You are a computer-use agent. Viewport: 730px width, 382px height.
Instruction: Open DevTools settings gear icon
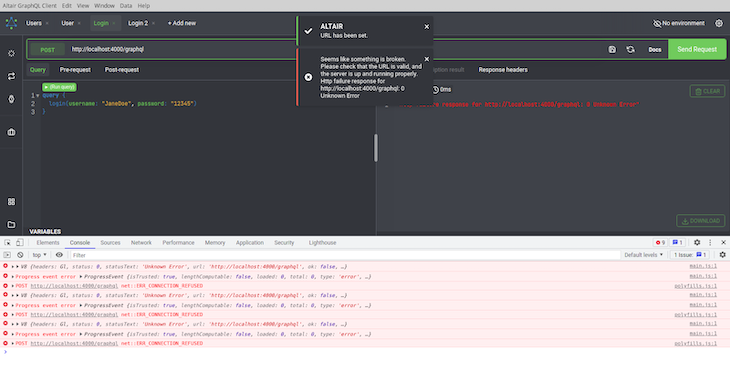pos(697,242)
